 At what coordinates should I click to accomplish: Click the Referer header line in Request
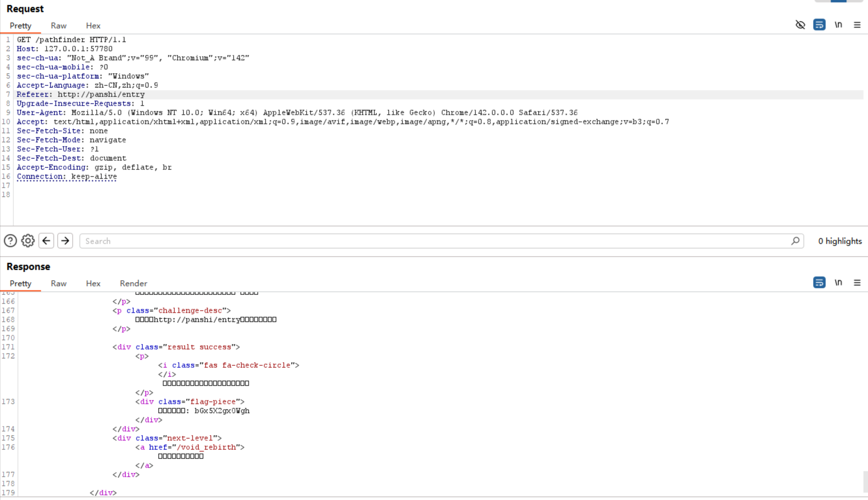(x=81, y=95)
